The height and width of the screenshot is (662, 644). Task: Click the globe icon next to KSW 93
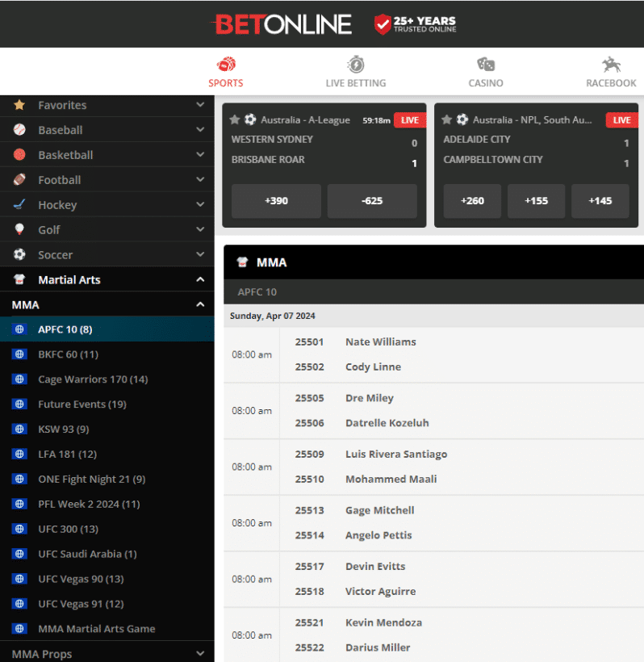(x=19, y=429)
